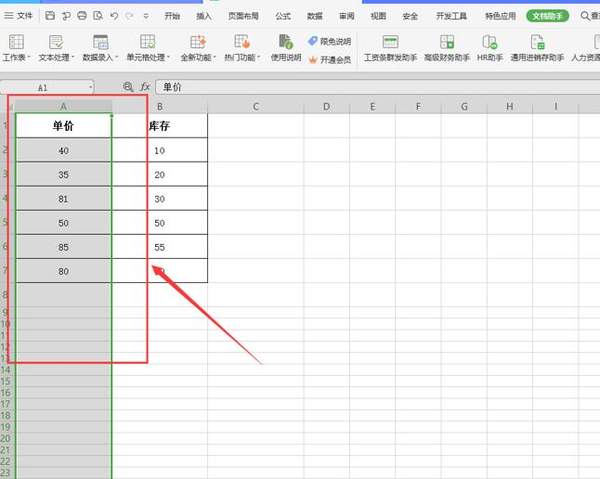600x479 pixels.
Task: Click the 颜色说明 button
Action: (x=329, y=41)
